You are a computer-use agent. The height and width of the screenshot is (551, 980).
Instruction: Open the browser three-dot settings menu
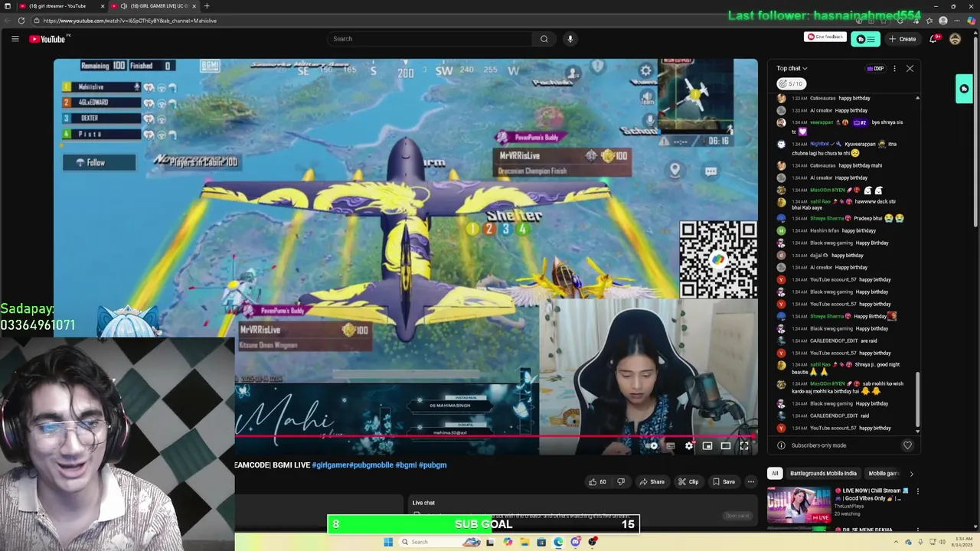pos(957,21)
